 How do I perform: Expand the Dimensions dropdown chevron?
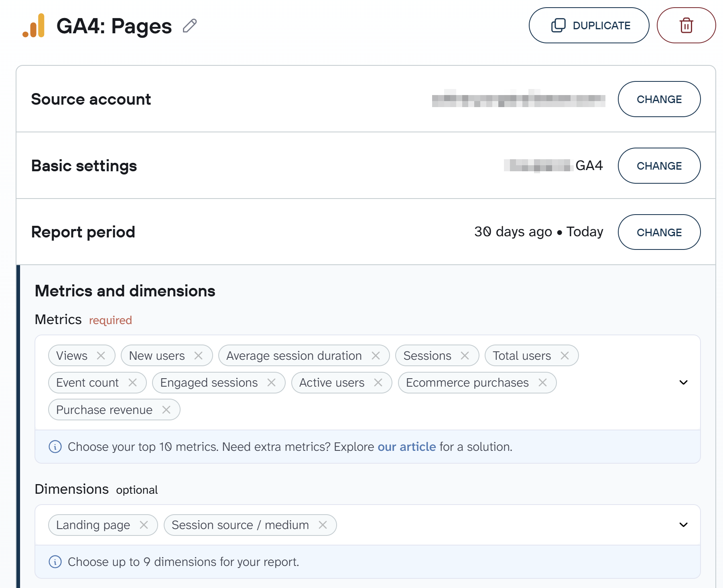click(683, 525)
